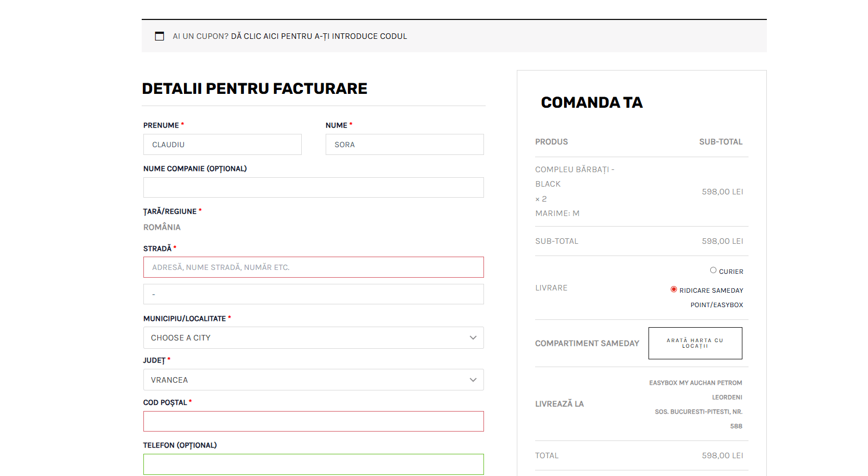Focus the Nume Companie optional field
This screenshot has width=868, height=476.
tap(313, 188)
